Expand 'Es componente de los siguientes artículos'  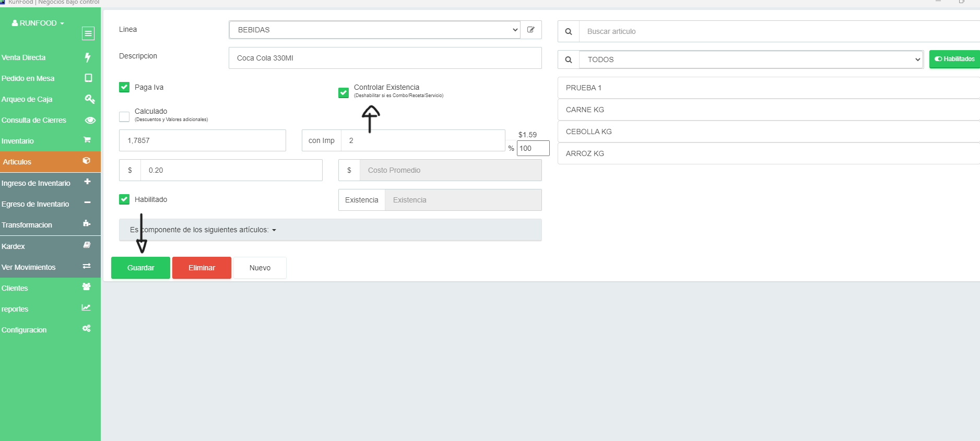[x=203, y=230]
